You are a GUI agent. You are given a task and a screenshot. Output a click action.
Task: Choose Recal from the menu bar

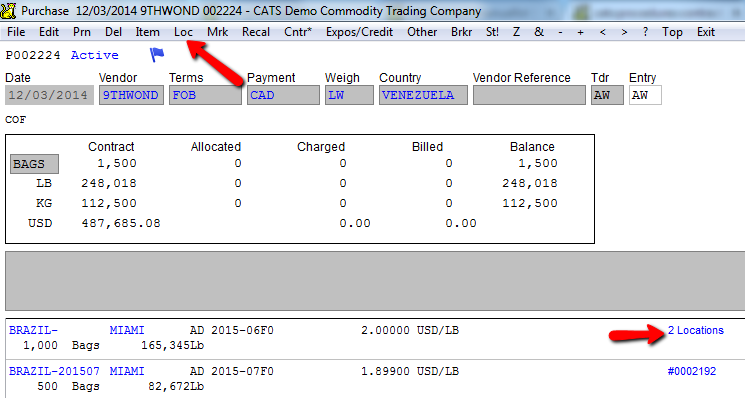[256, 32]
